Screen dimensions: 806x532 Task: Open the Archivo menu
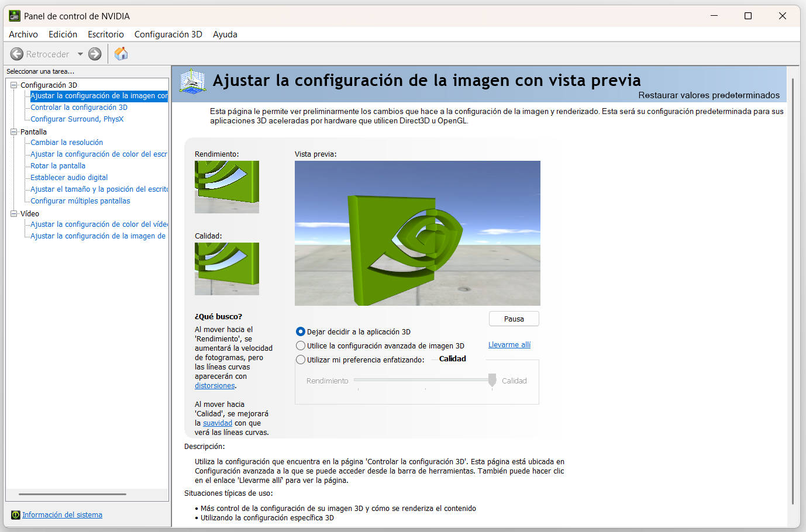pos(23,34)
